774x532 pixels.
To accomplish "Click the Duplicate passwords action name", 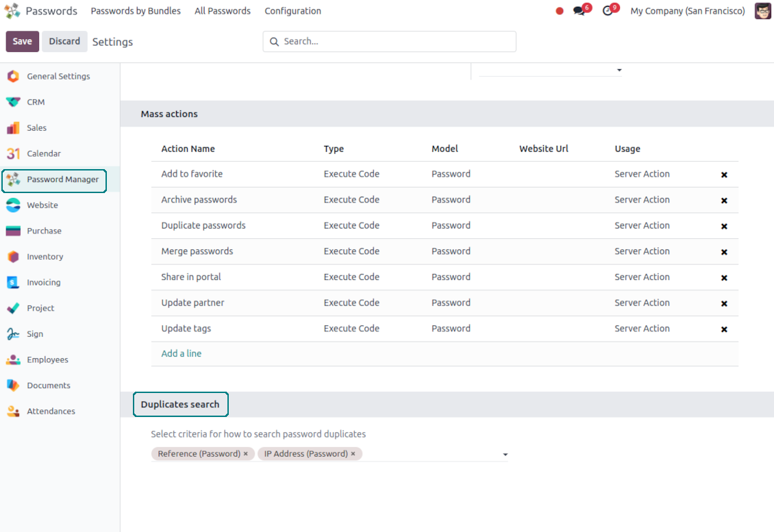I will [203, 225].
